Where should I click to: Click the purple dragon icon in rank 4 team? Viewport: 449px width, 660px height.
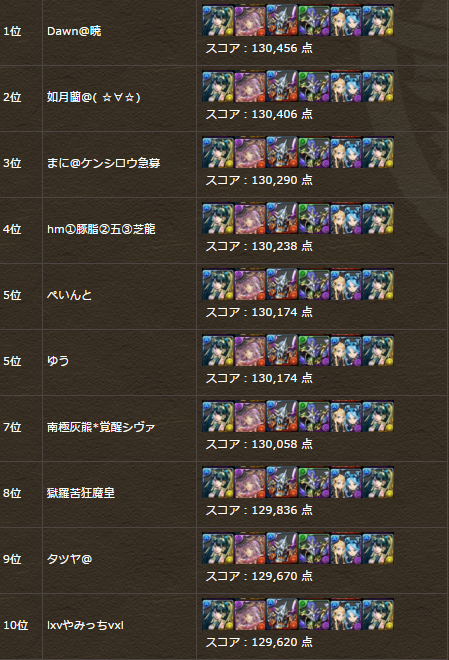(x=314, y=218)
